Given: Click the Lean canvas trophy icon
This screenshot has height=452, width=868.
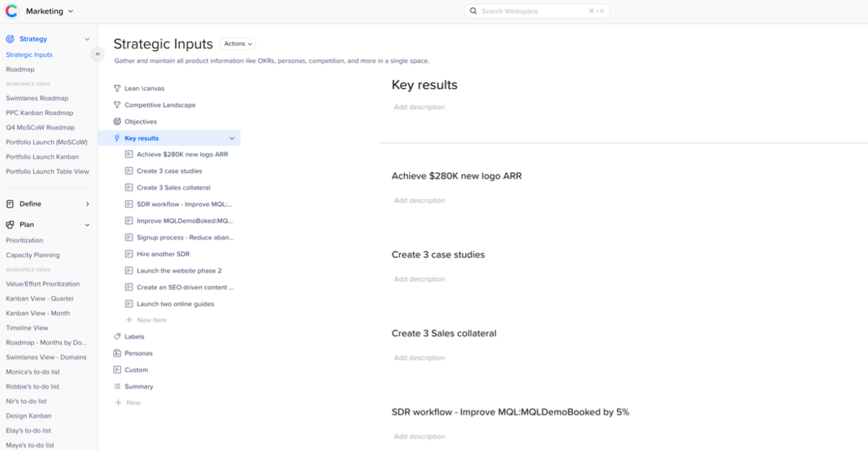Looking at the screenshot, I should click(117, 88).
